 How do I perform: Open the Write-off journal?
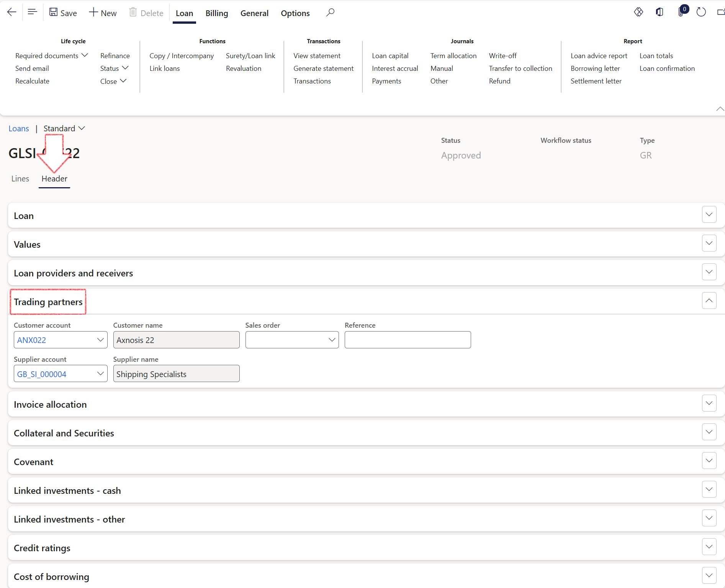click(x=502, y=56)
